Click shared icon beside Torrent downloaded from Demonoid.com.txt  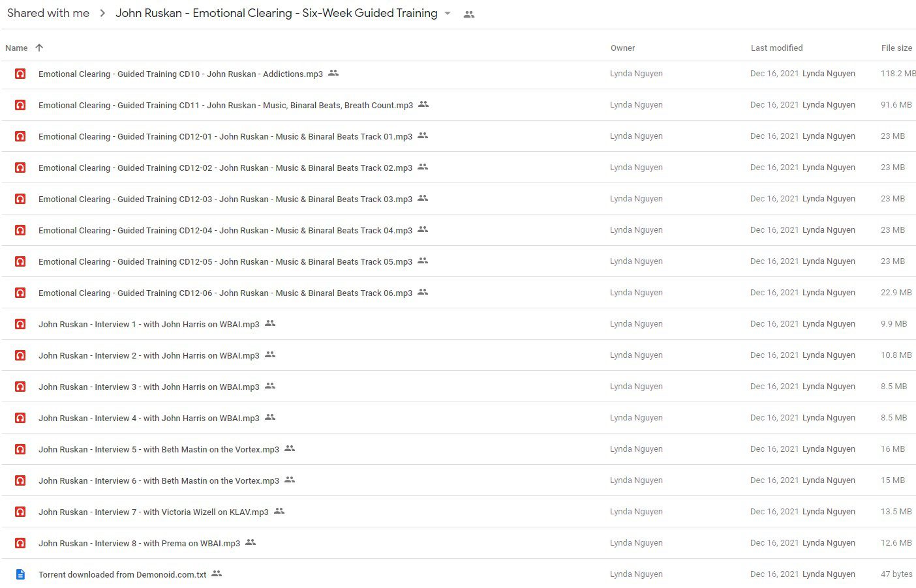pos(217,574)
